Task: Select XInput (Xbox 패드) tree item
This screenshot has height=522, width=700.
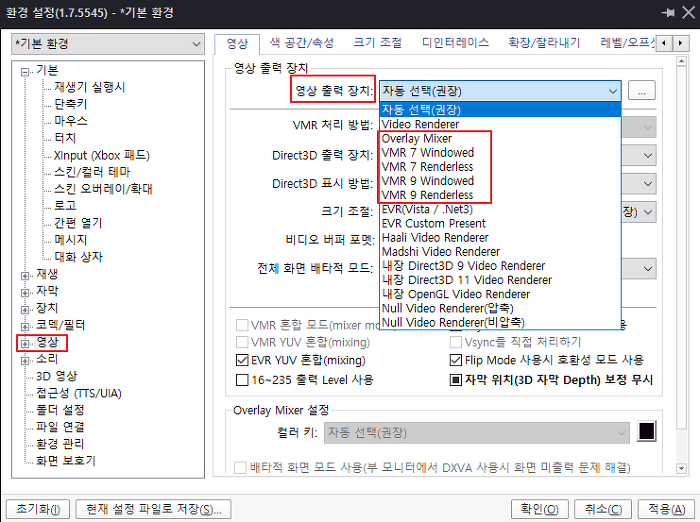Action: 102,155
